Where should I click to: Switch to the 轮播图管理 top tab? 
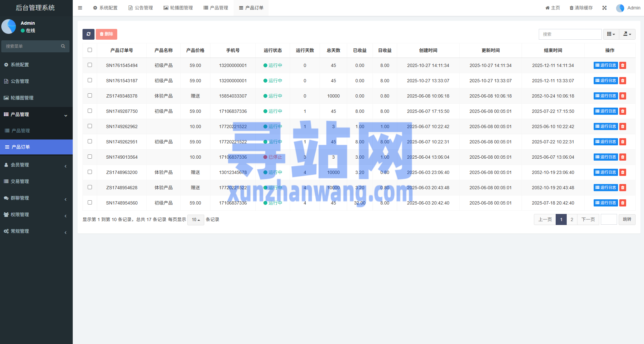pyautogui.click(x=178, y=8)
